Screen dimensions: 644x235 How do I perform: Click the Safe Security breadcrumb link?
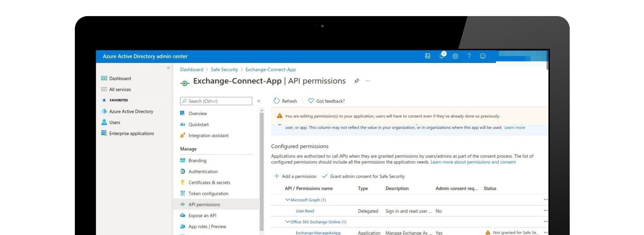pos(224,69)
